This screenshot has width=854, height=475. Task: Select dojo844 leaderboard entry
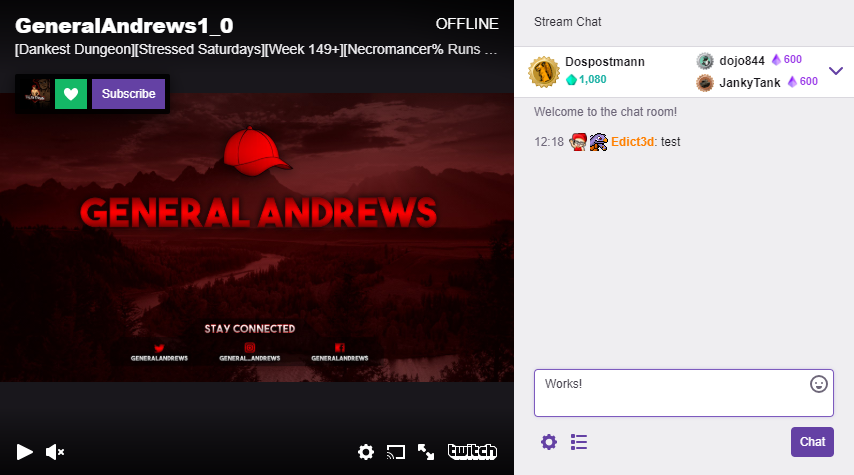pos(742,60)
